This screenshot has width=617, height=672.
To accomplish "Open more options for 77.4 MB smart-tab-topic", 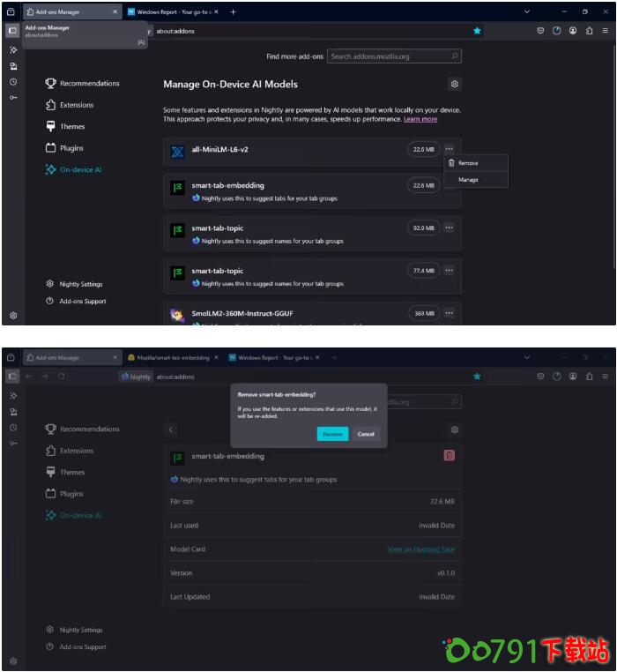I will click(x=449, y=271).
